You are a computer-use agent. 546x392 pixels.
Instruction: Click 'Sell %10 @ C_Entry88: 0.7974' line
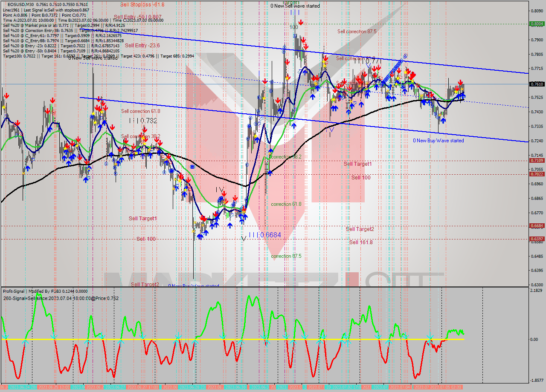tap(63, 40)
